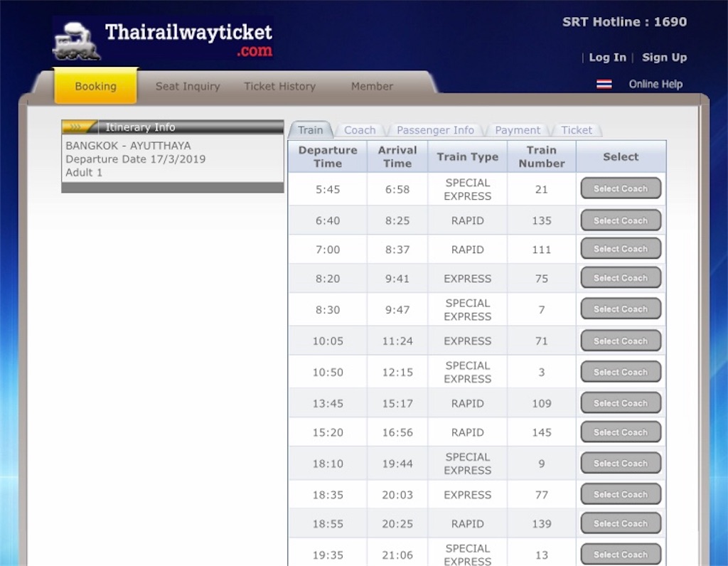This screenshot has width=728, height=566.
Task: Select Coach for train 135
Action: (x=620, y=220)
